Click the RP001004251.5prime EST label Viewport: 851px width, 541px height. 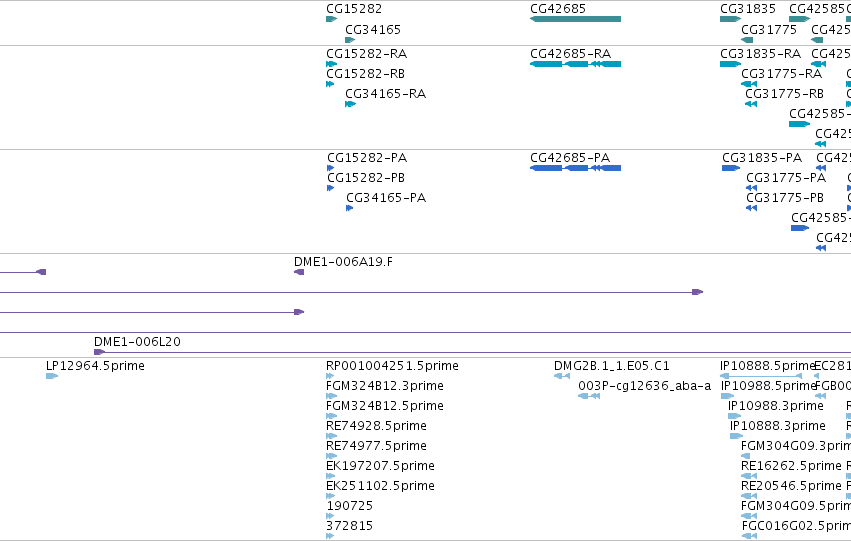392,366
